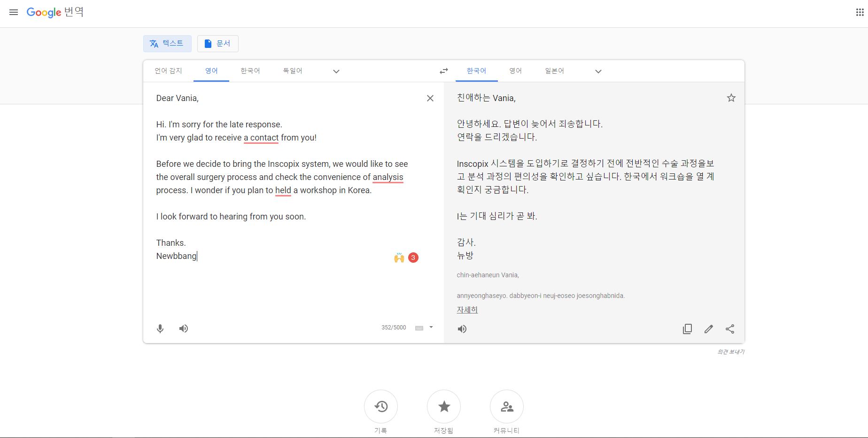Click the underlined word 'analysis'
868x438 pixels.
point(388,177)
